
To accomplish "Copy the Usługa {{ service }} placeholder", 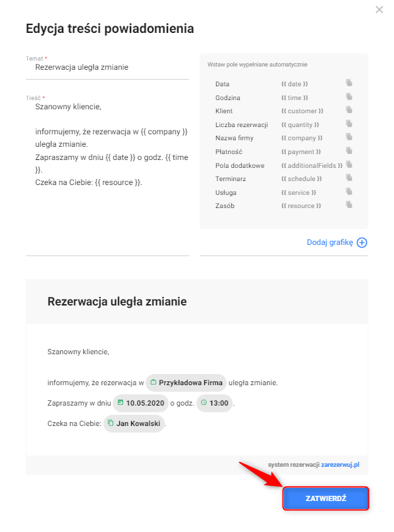I will coord(349,192).
